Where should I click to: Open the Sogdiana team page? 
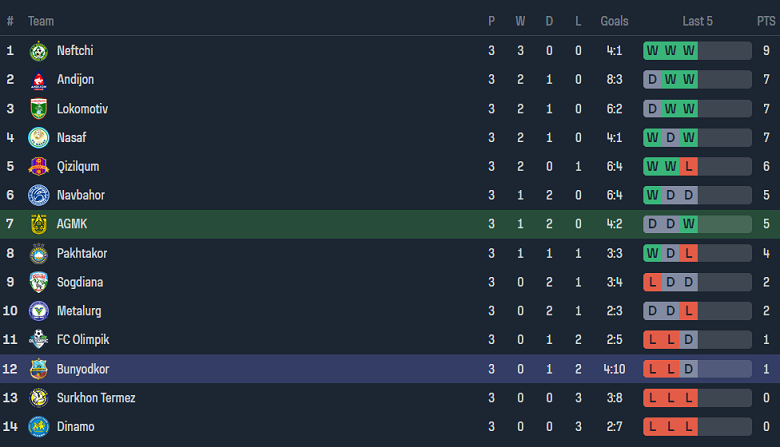point(80,283)
